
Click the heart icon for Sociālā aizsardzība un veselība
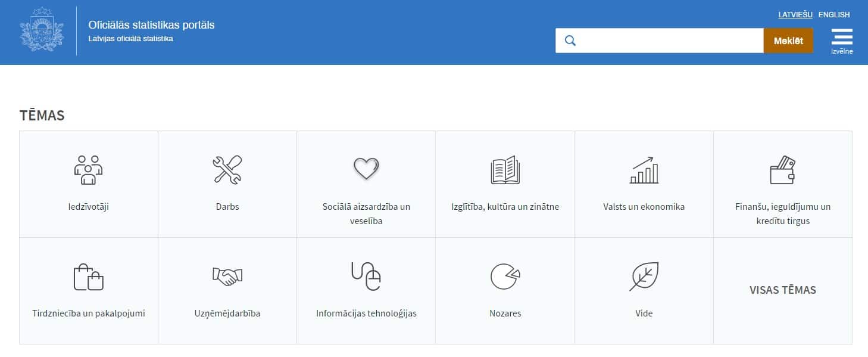366,169
